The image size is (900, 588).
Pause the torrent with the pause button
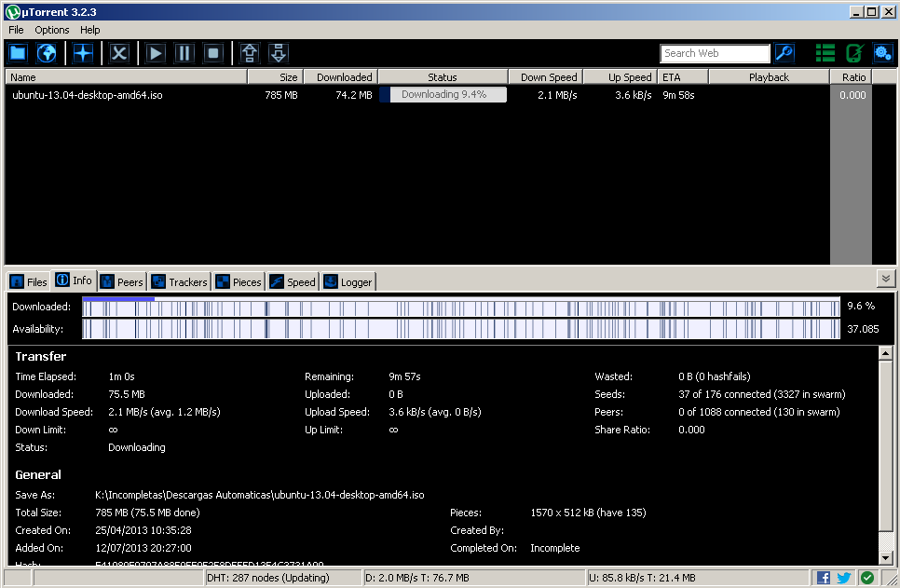[x=184, y=53]
